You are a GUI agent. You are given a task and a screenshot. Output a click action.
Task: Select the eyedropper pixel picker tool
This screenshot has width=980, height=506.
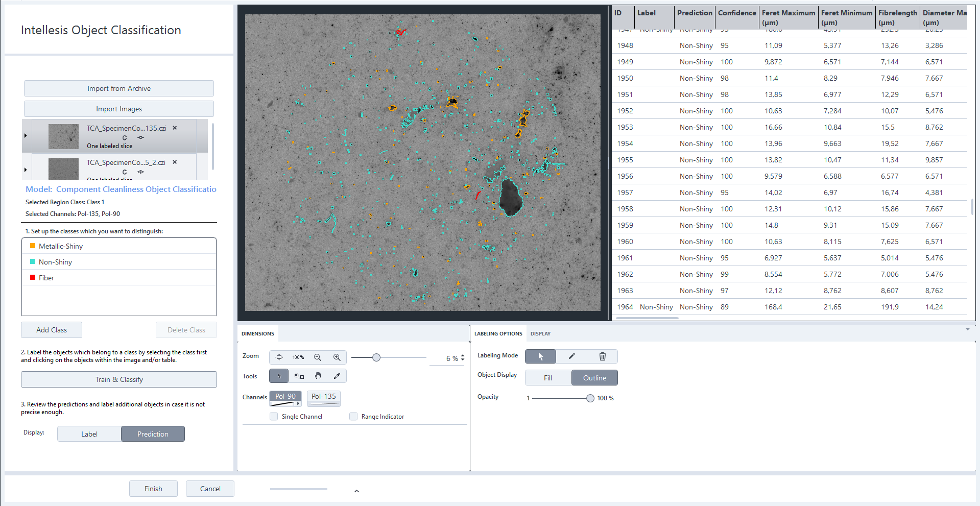[337, 376]
